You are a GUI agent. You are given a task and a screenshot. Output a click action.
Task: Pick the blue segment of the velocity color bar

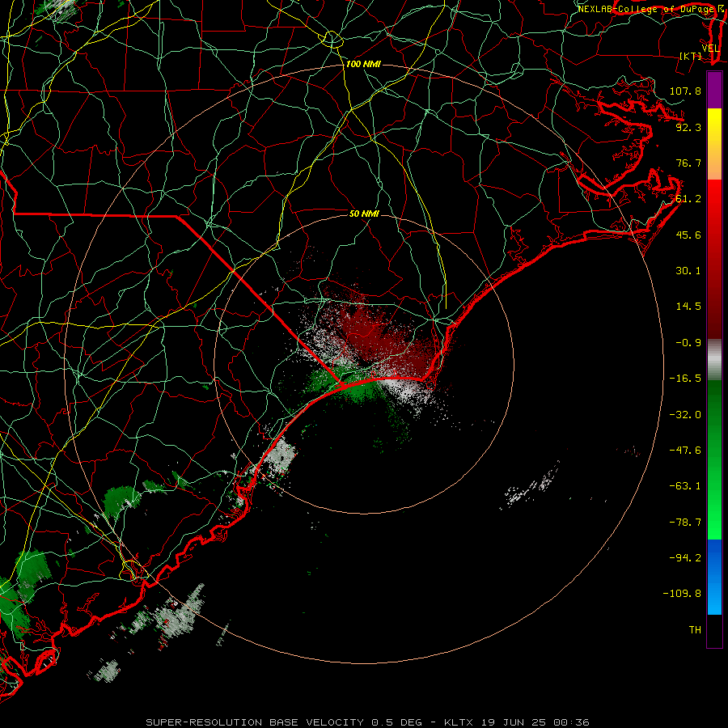tap(714, 577)
